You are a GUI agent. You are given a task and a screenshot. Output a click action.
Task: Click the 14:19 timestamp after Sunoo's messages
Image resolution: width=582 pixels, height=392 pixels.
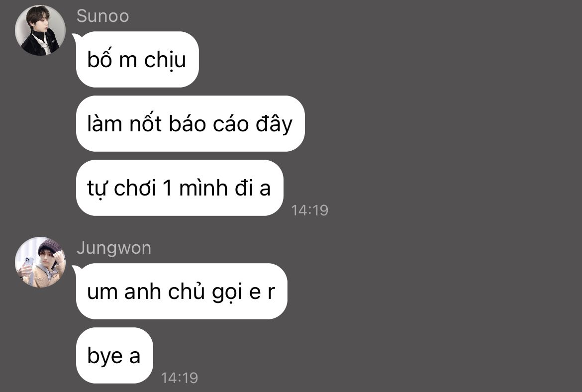[x=309, y=210]
